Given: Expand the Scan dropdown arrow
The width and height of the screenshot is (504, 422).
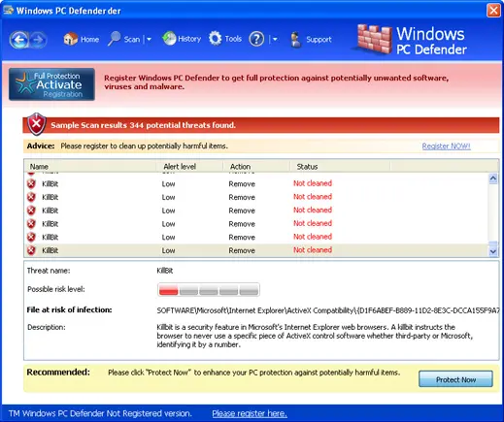Looking at the screenshot, I should coord(149,40).
